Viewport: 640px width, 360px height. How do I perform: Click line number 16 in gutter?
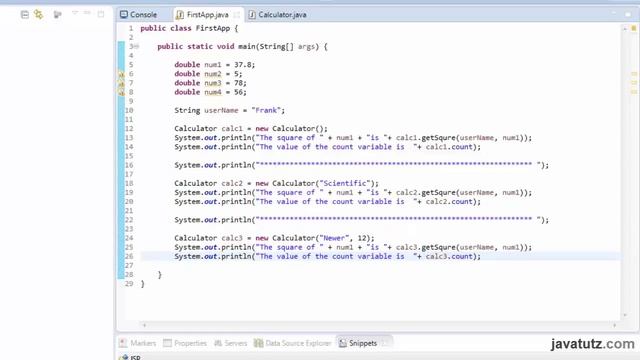point(129,165)
